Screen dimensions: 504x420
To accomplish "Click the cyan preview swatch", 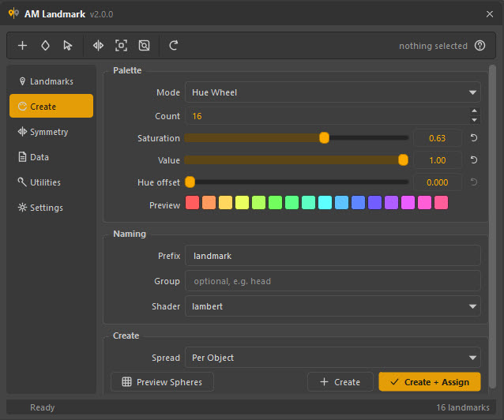I will click(x=325, y=203).
